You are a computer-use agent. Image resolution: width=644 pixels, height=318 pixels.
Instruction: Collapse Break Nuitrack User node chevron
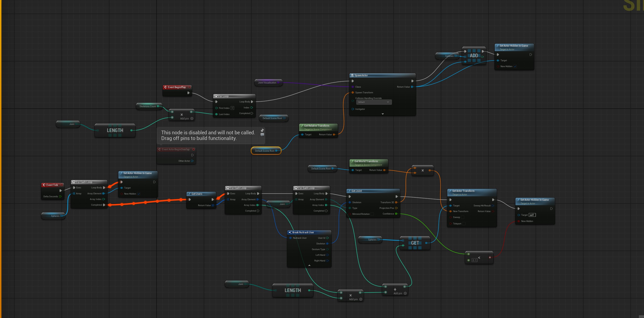point(309,265)
